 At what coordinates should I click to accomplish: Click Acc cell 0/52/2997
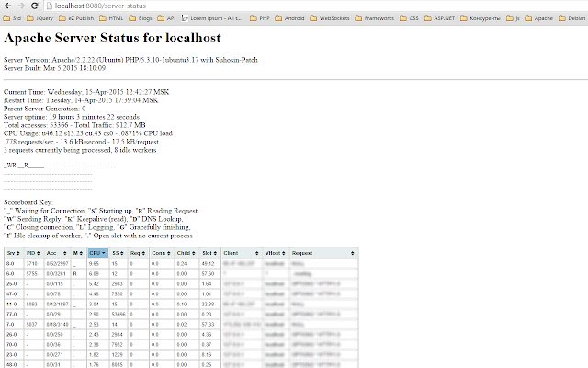[57, 264]
